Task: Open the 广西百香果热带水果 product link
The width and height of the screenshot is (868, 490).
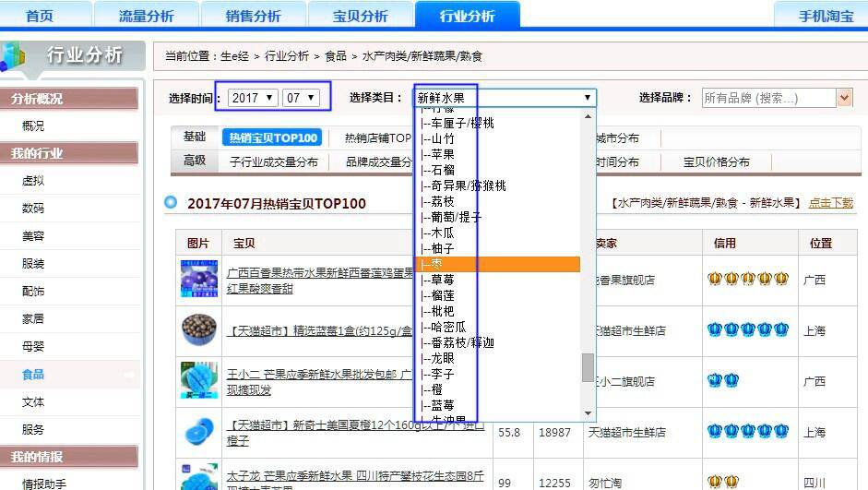Action: [x=320, y=281]
